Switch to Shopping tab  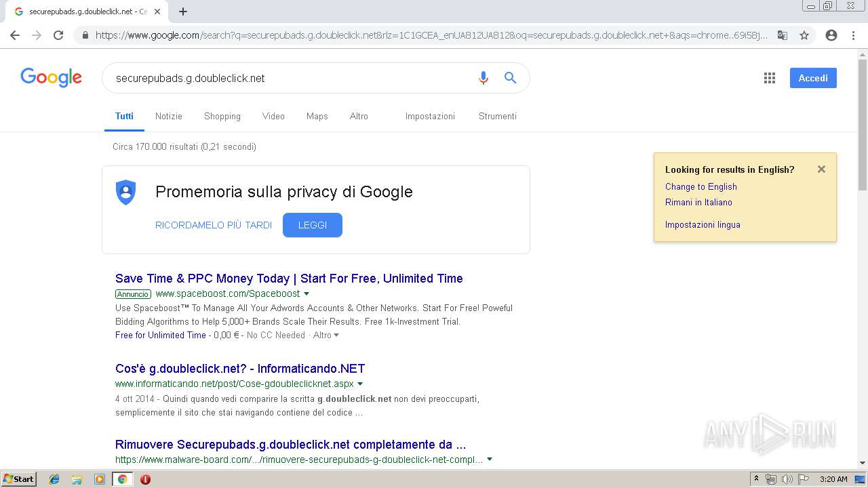(x=222, y=116)
